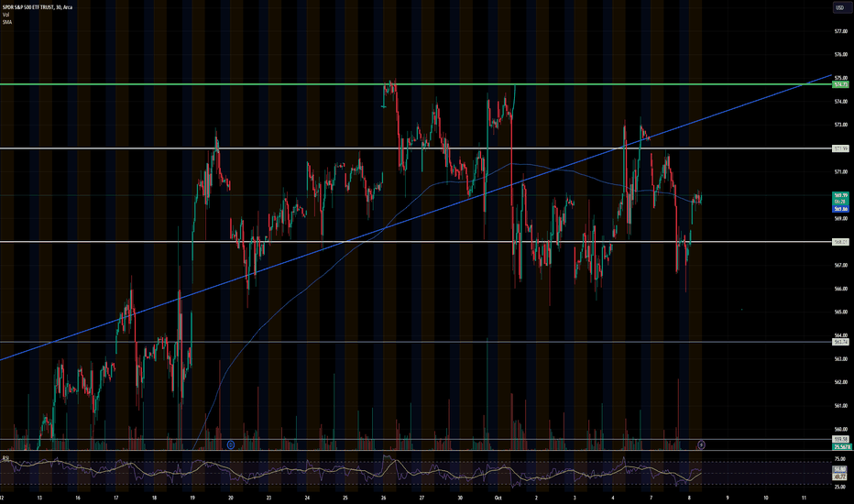Select the SMA indicator label
The height and width of the screenshot is (504, 854).
6,22
